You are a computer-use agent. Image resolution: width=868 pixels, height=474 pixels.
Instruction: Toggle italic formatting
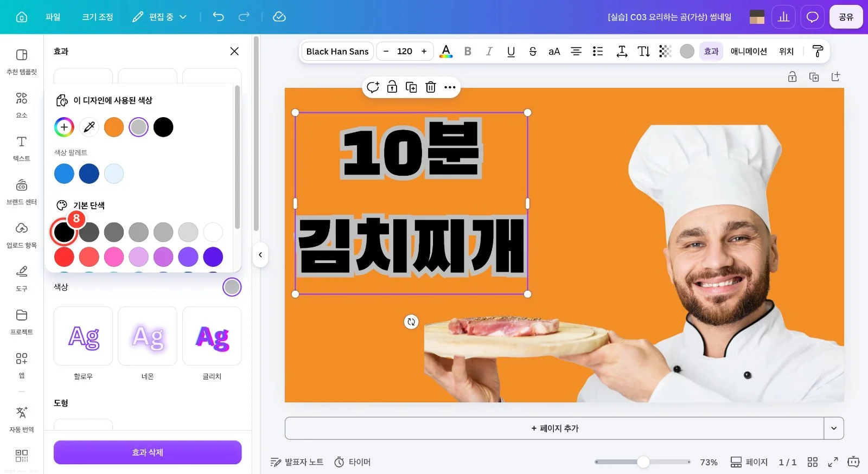click(489, 52)
